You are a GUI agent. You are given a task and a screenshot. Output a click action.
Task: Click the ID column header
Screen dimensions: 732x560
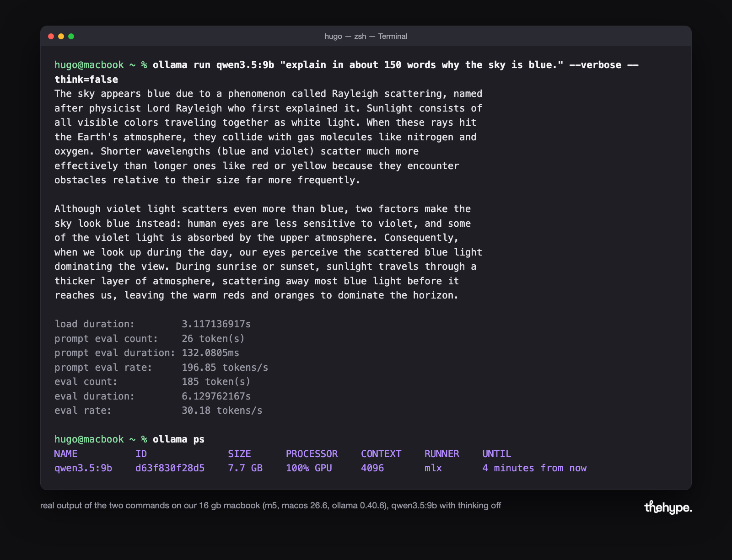pyautogui.click(x=141, y=454)
